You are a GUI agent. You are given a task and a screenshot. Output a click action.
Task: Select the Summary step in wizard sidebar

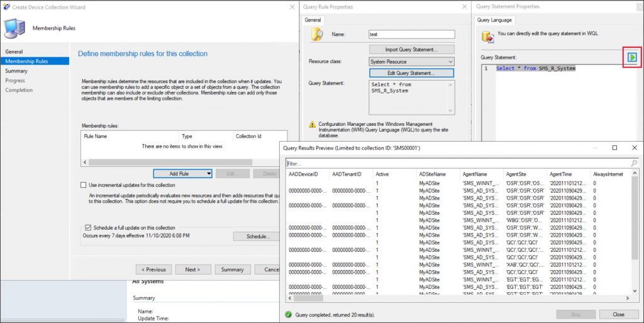[16, 71]
